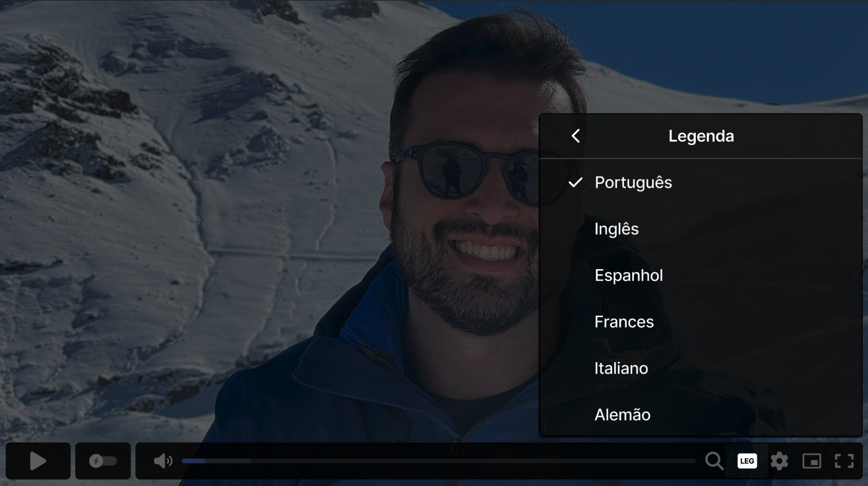Viewport: 868px width, 486px height.
Task: Activate the picture-in-picture icon
Action: coord(812,461)
